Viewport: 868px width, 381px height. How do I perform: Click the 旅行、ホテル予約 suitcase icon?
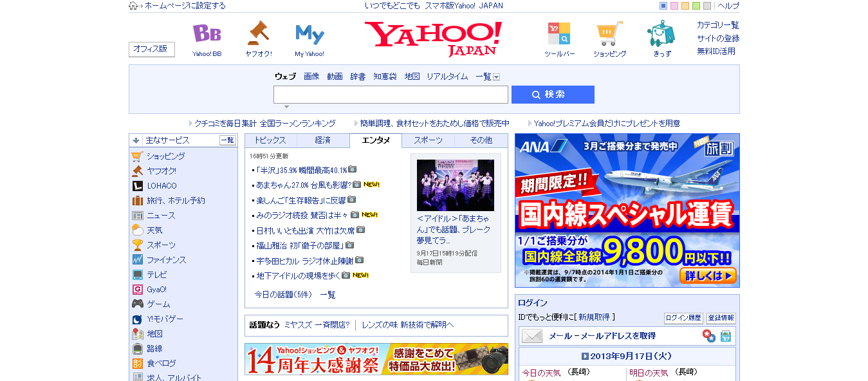pos(137,201)
